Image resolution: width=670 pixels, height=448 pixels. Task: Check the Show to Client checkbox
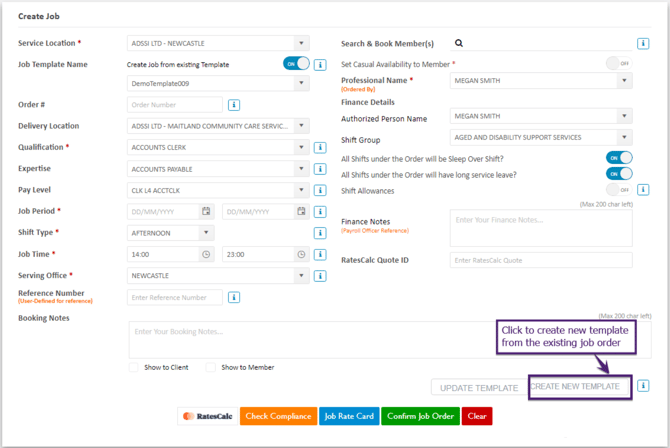pyautogui.click(x=134, y=367)
